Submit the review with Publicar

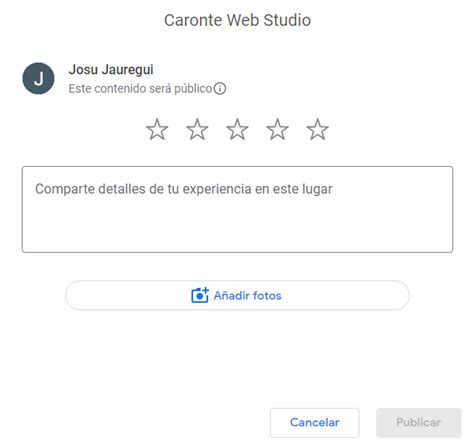(419, 423)
